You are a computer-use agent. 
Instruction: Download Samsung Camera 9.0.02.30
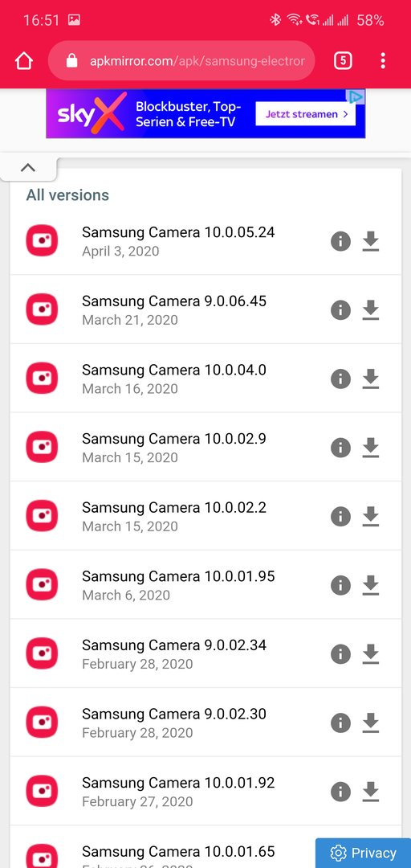click(371, 723)
